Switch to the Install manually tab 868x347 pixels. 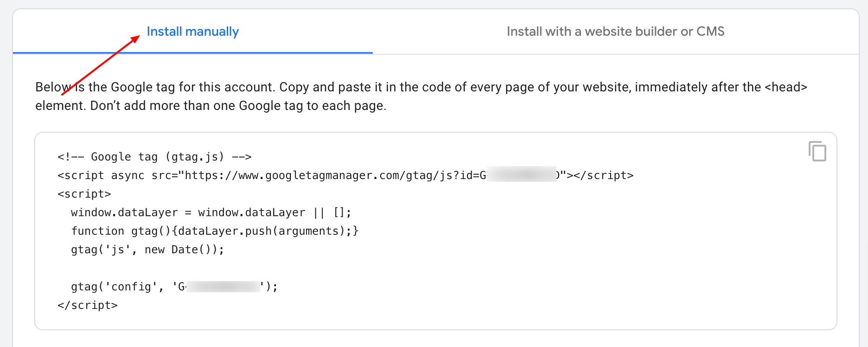click(x=193, y=32)
